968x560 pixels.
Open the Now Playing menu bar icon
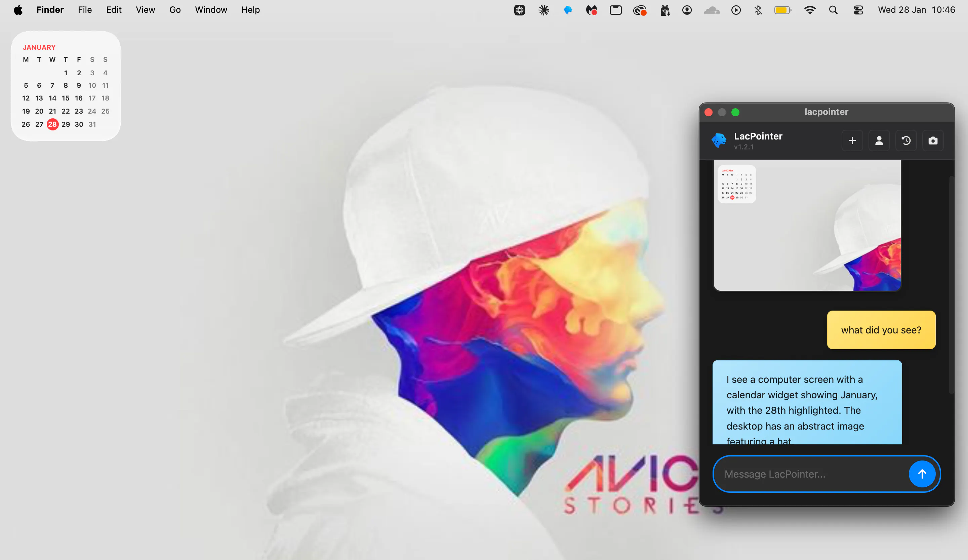pos(736,10)
